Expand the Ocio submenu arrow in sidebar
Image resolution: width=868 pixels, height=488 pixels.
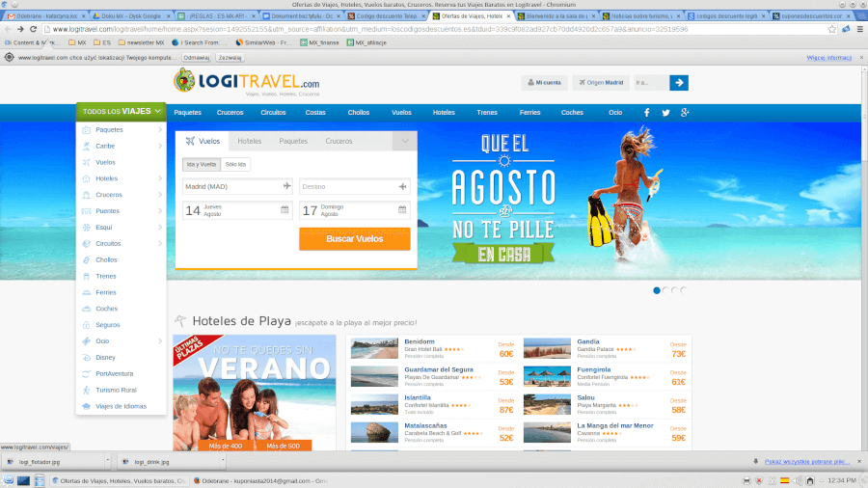[160, 341]
